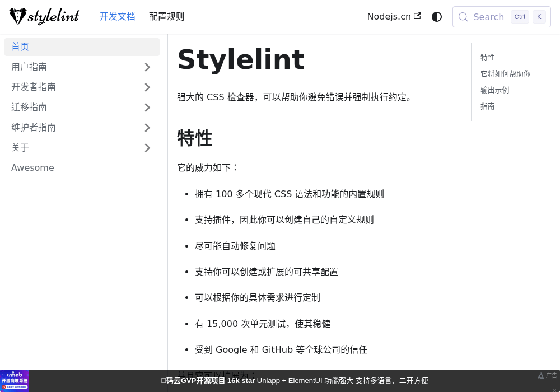
Task: Expand the 用户指南 chevron
Action: (147, 67)
